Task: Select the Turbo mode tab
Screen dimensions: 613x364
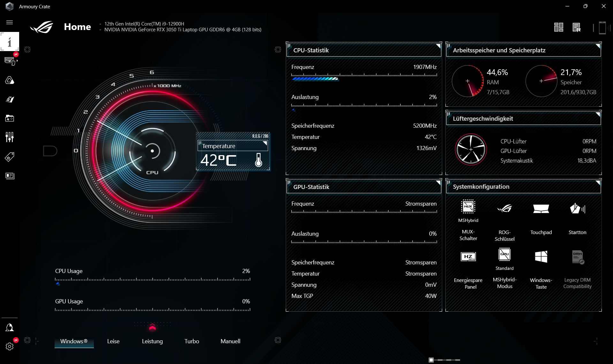Action: [x=192, y=341]
